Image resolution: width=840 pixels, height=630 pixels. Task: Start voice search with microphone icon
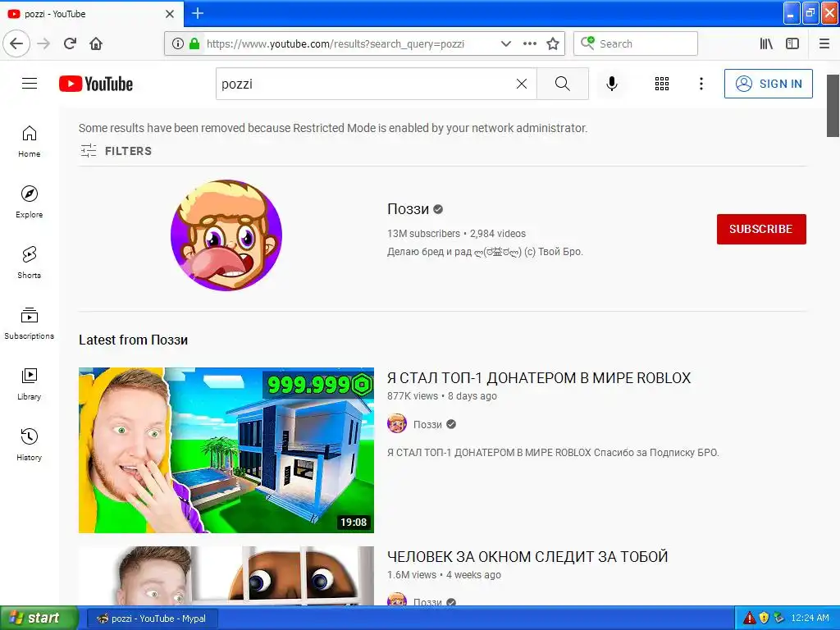click(611, 84)
